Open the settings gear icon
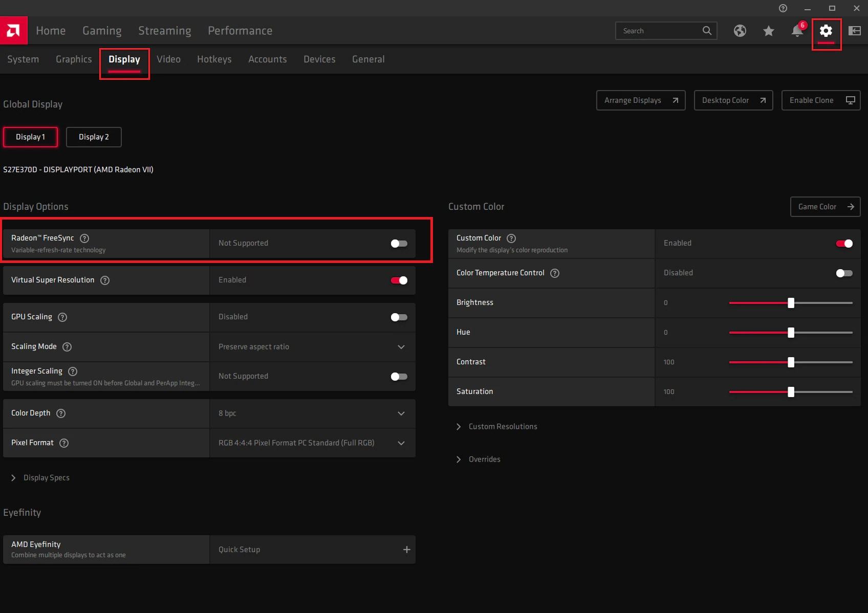Screen dimensions: 868x613 [826, 31]
